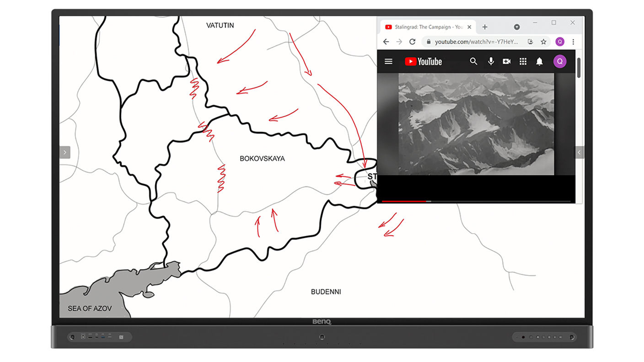Click the install app icon in address bar
Viewport: 644px width, 362px height.
(530, 42)
